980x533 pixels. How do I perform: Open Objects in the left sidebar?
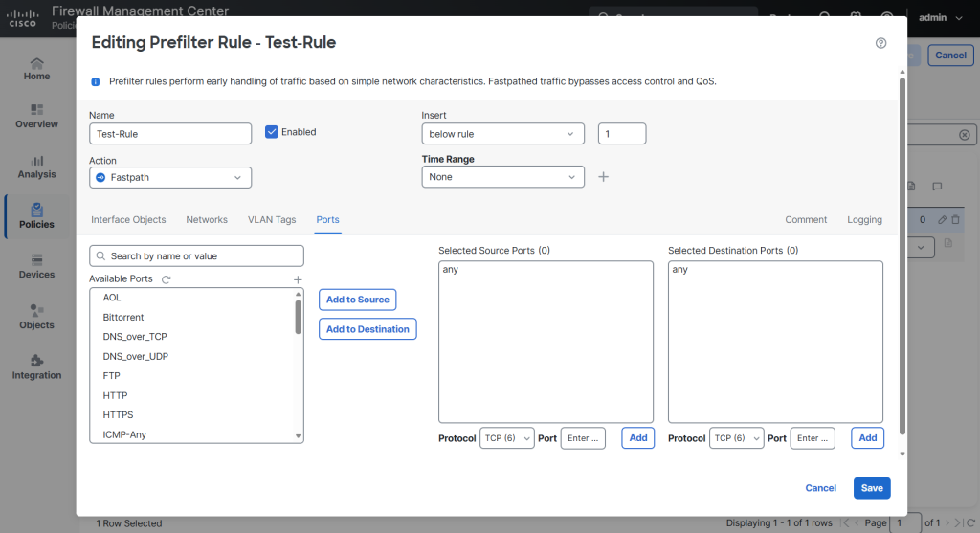click(37, 318)
